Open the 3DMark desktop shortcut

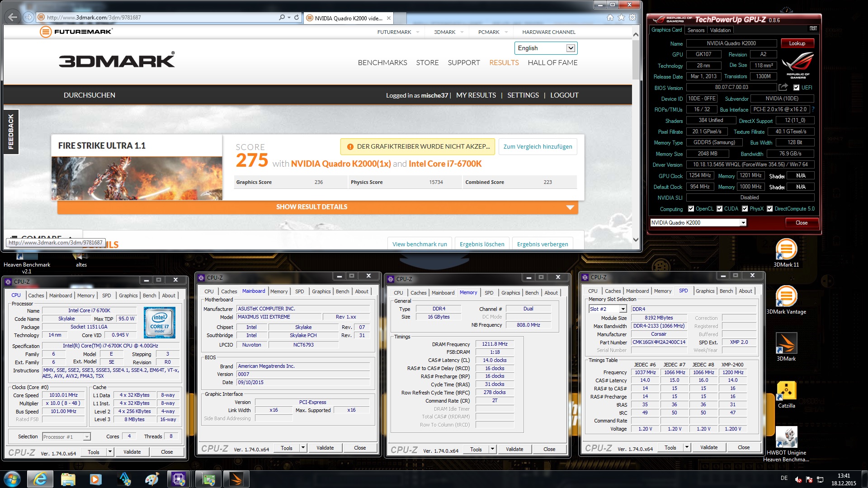pyautogui.click(x=786, y=347)
